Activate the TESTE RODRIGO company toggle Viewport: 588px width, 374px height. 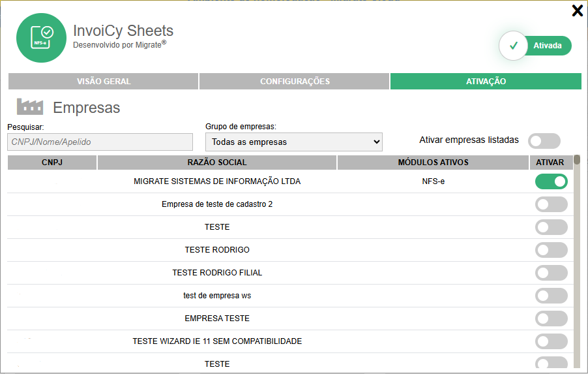[551, 250]
